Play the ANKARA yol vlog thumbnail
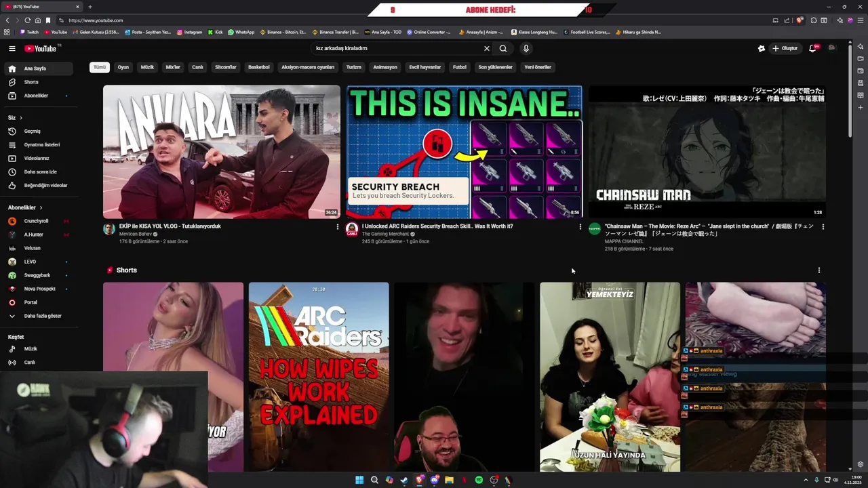This screenshot has height=488, width=868. pos(222,152)
